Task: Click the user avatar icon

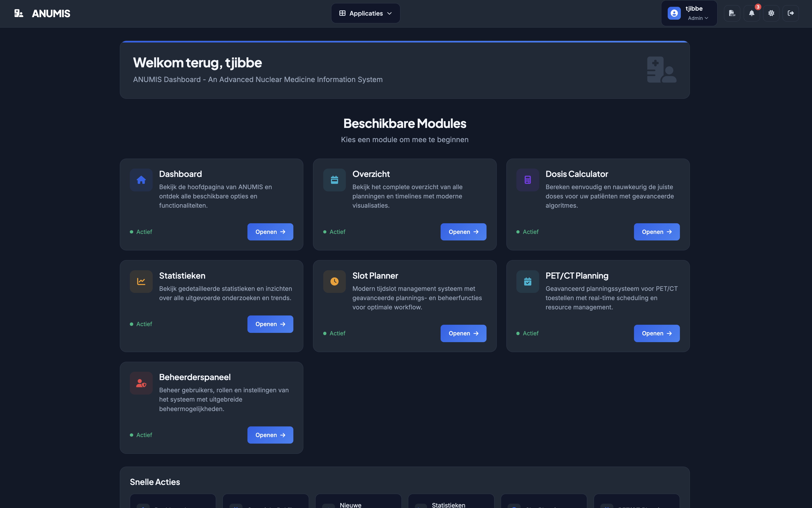Action: [x=674, y=13]
